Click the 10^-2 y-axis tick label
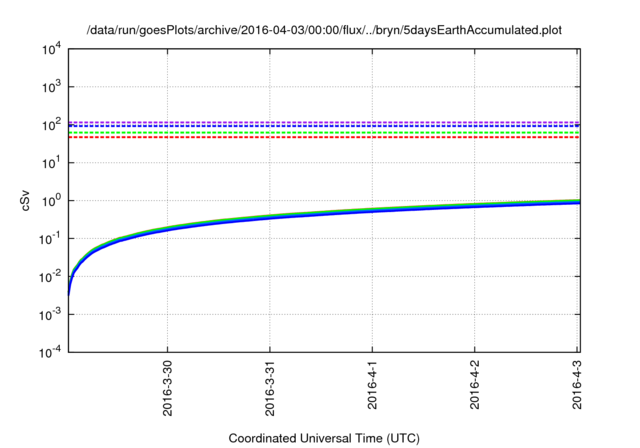 pos(51,277)
